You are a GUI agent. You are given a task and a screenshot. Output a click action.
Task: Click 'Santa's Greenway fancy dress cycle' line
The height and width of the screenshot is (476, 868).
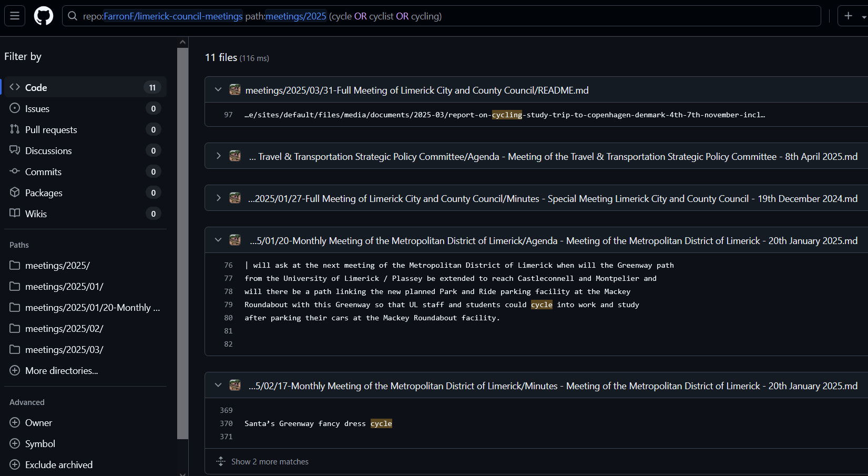(318, 423)
